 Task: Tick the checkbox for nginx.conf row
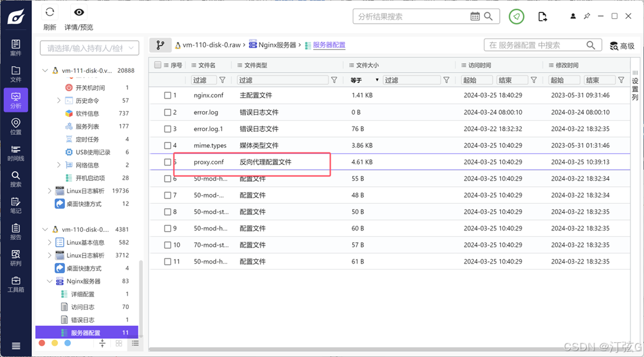coord(168,95)
